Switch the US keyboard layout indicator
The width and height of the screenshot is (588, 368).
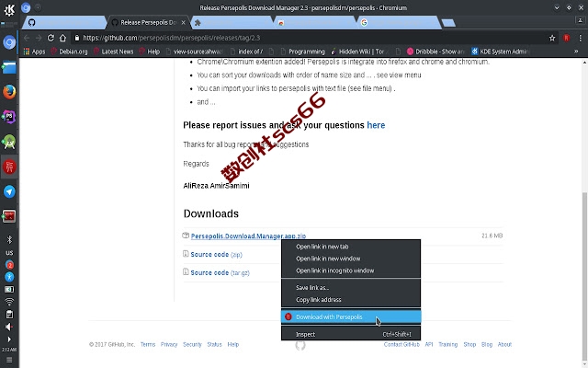[9, 253]
